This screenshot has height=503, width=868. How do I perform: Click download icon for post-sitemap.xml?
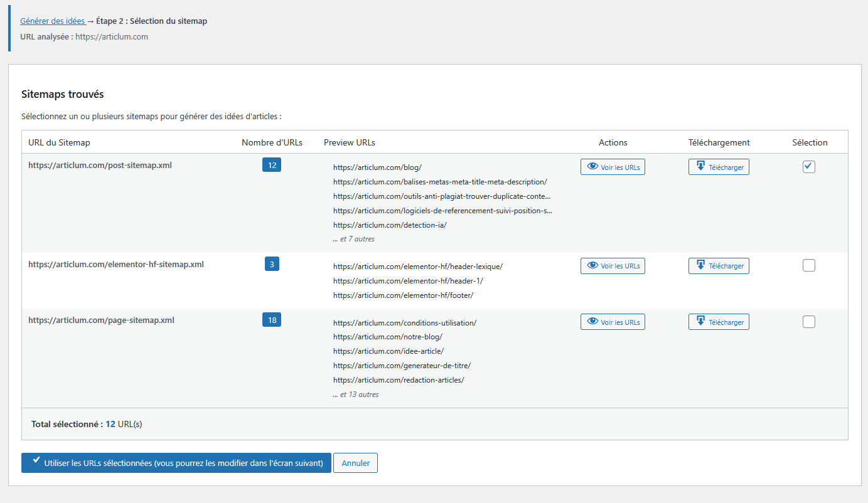(700, 167)
